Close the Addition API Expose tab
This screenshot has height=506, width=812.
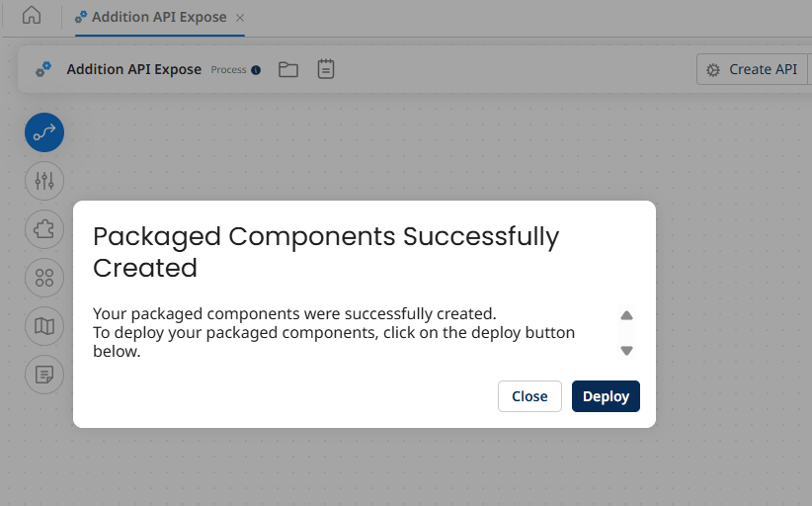click(x=240, y=18)
